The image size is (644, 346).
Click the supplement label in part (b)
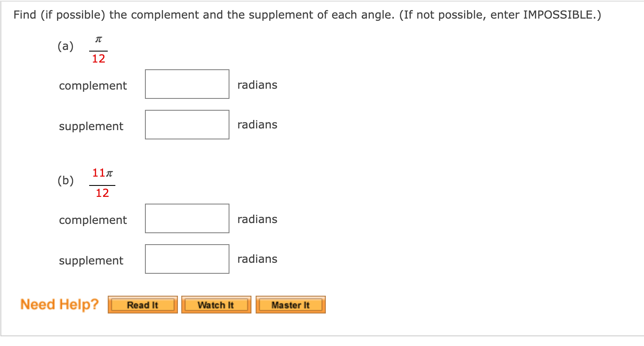pyautogui.click(x=91, y=261)
